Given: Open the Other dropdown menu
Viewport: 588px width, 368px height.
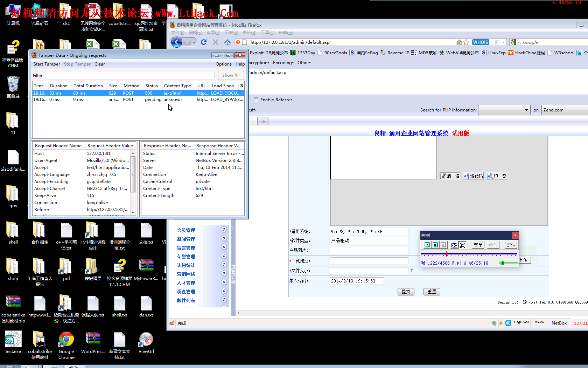Looking at the screenshot, I should (304, 63).
